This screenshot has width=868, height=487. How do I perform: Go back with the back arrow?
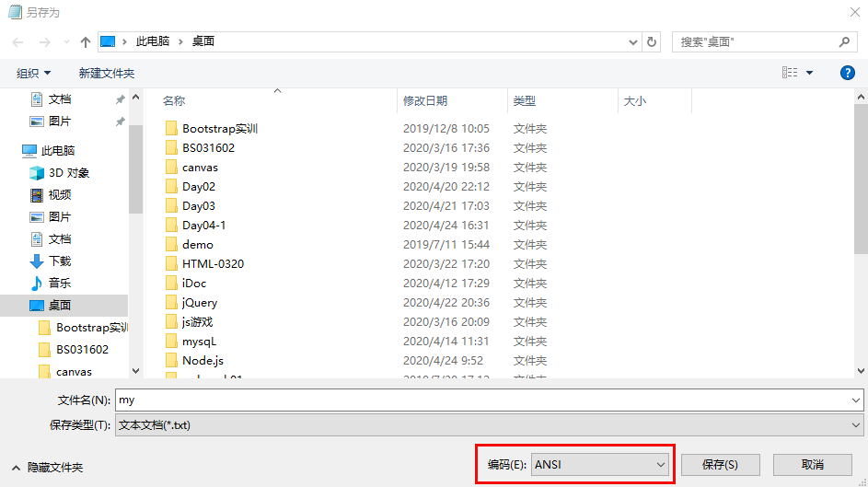coord(17,42)
